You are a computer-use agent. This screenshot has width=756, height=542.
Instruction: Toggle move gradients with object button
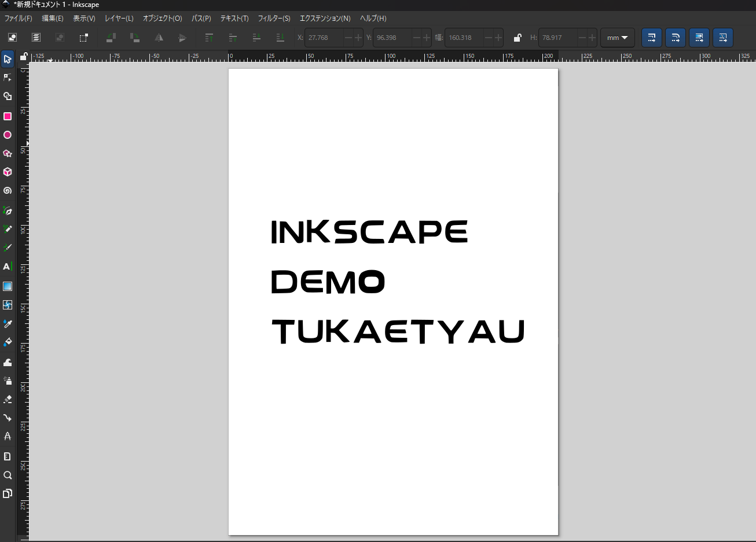click(699, 38)
